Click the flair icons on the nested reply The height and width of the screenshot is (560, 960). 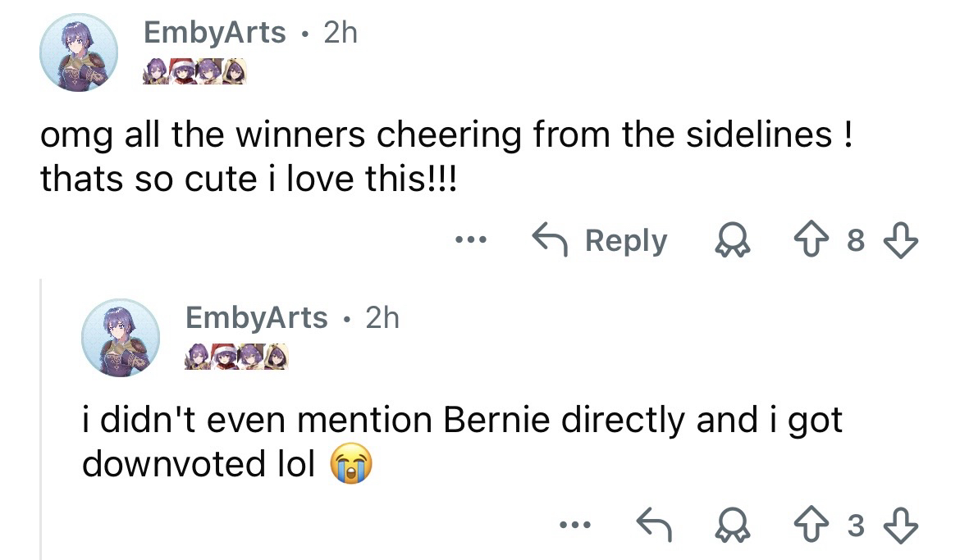235,356
